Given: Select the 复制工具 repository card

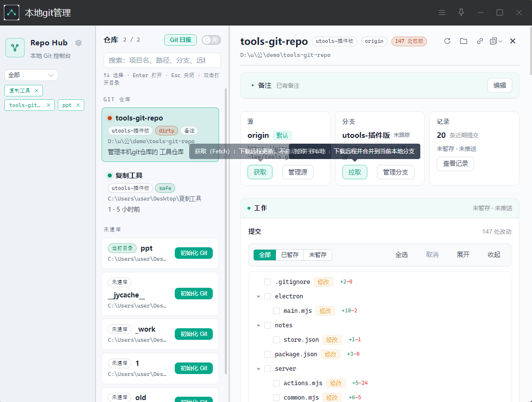Looking at the screenshot, I should [x=160, y=192].
